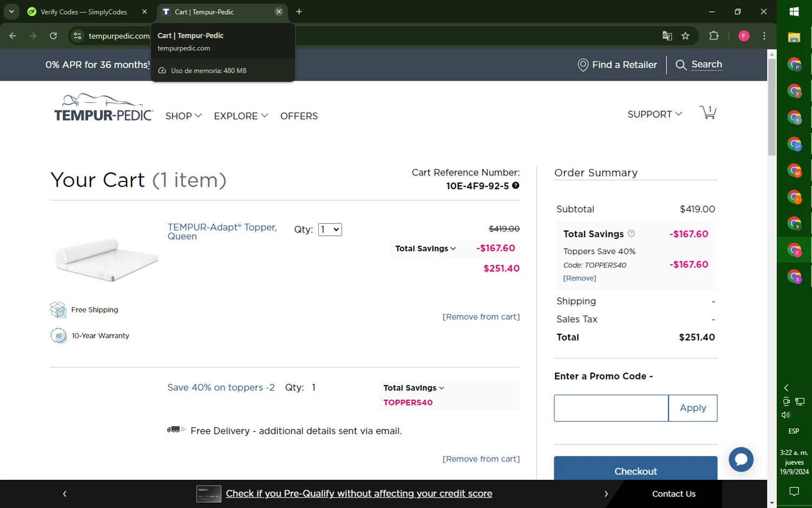Image resolution: width=812 pixels, height=508 pixels.
Task: Reload the page with the refresh icon
Action: pos(53,36)
